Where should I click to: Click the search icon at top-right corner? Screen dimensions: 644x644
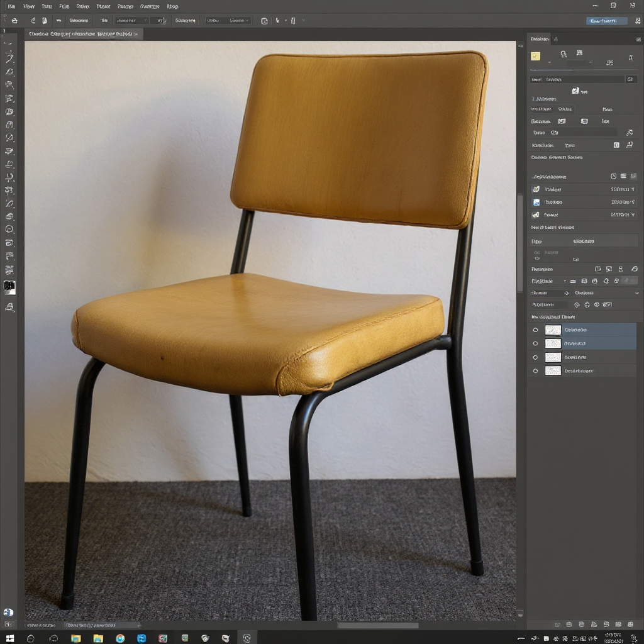pyautogui.click(x=638, y=21)
